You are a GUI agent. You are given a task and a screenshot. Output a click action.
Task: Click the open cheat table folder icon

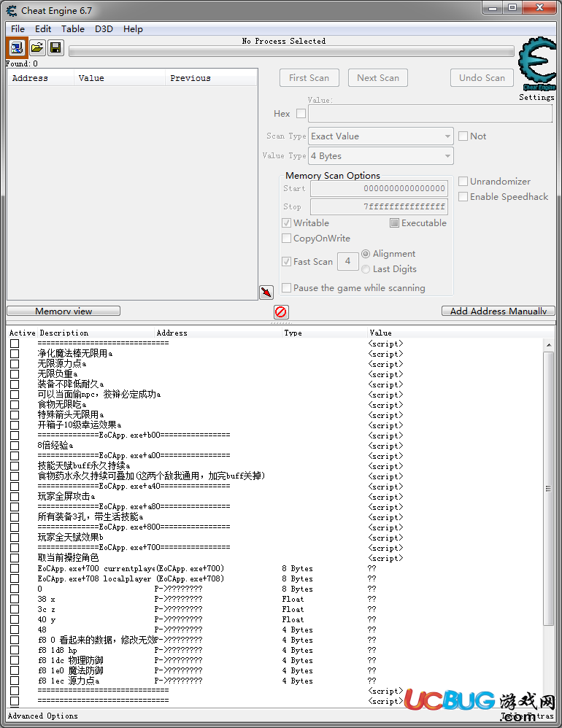pos(36,48)
